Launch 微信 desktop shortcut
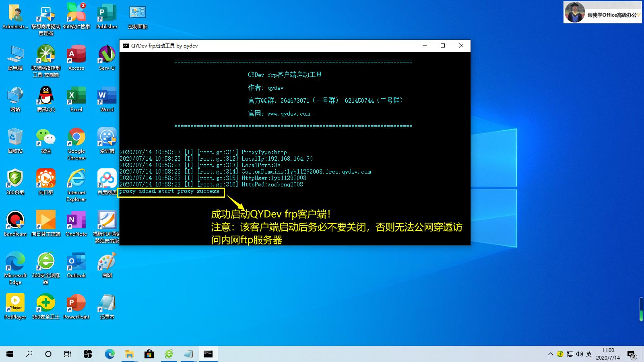Image resolution: width=644 pixels, height=362 pixels. pyautogui.click(x=46, y=141)
